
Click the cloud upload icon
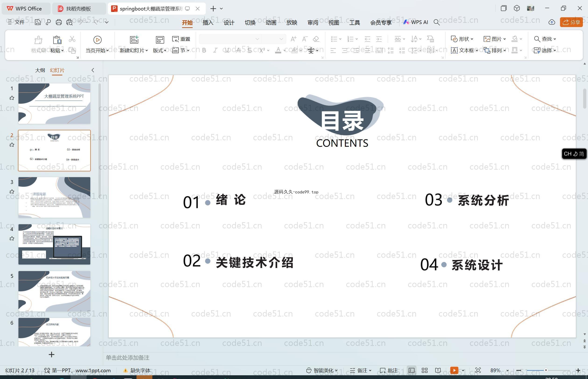[x=552, y=22]
